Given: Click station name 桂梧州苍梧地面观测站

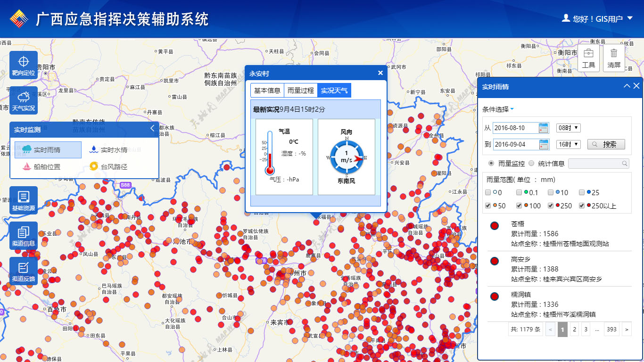Looking at the screenshot, I should tap(576, 244).
